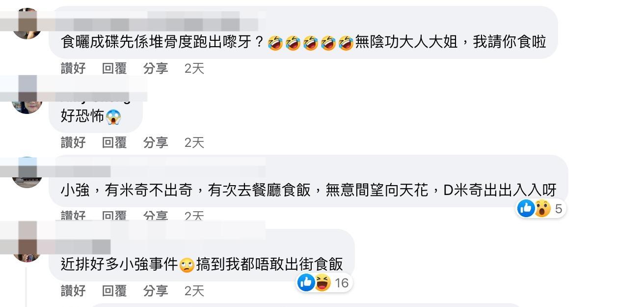Viewport: 644px width, 307px height.
Task: Share the 近排好多小強事件 comment
Action: [156, 291]
